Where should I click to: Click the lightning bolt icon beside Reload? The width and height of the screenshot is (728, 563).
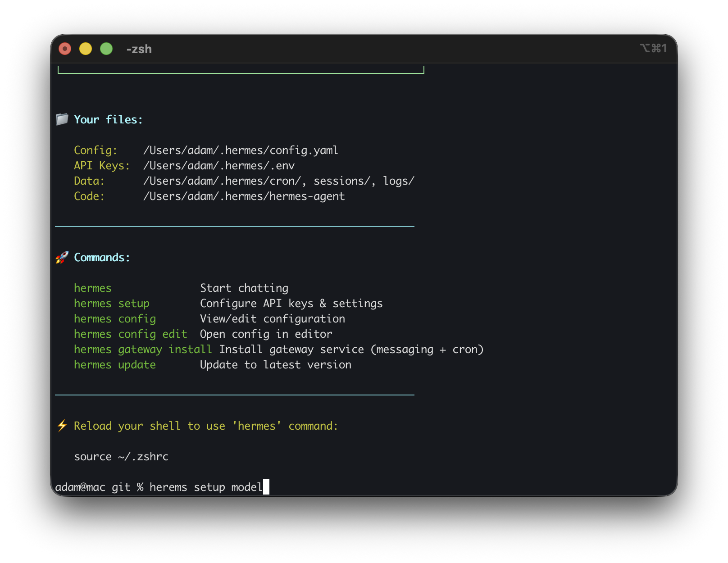point(62,426)
